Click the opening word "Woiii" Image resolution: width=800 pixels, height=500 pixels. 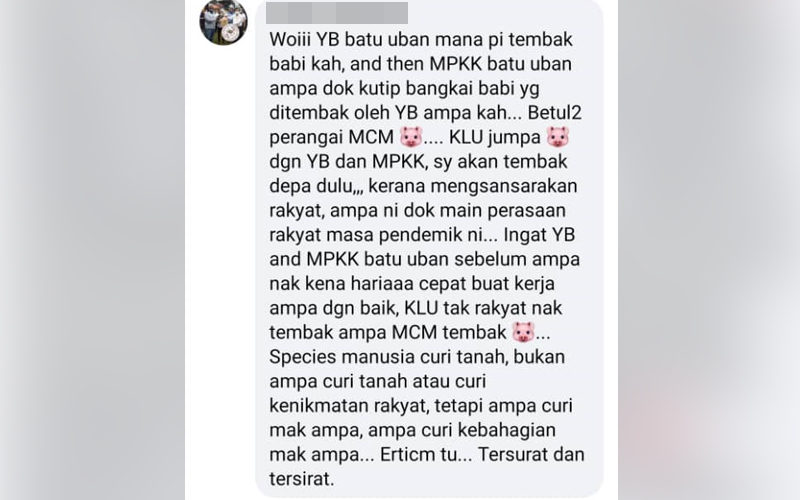[290, 39]
